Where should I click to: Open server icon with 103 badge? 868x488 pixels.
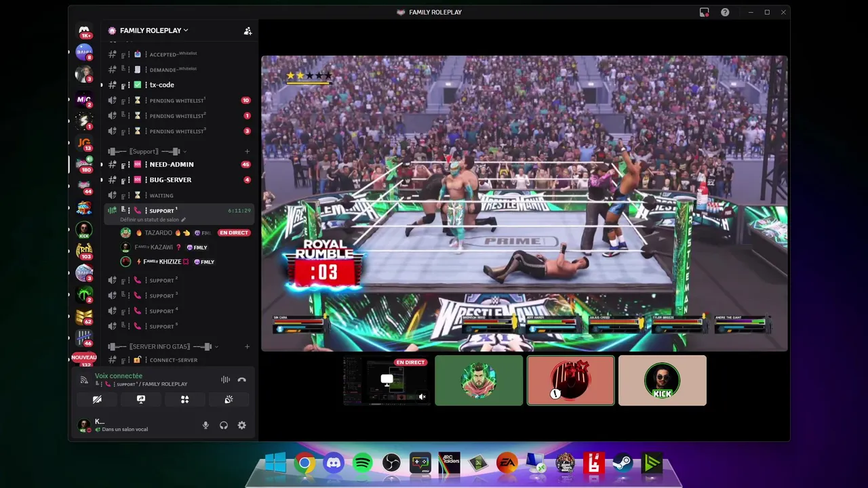pyautogui.click(x=84, y=251)
